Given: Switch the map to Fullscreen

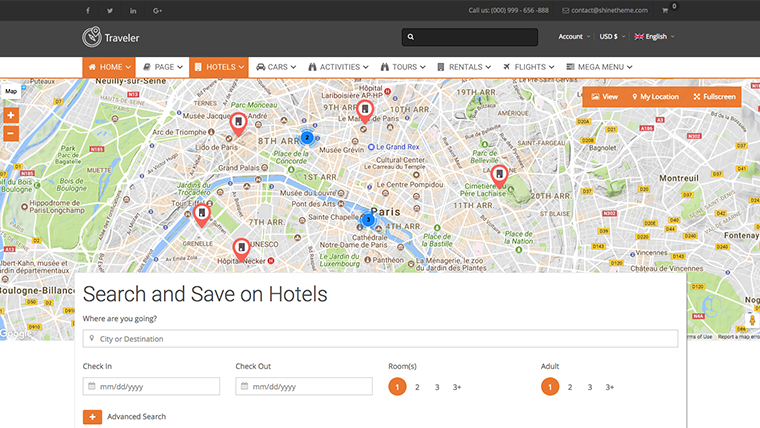Looking at the screenshot, I should click(714, 97).
